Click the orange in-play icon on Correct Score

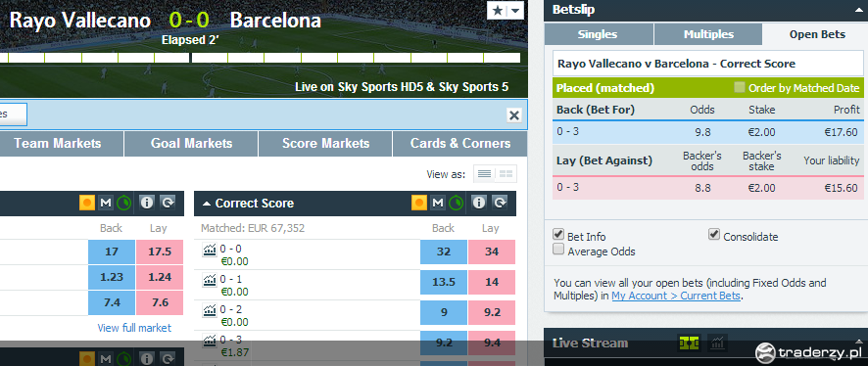tap(419, 203)
